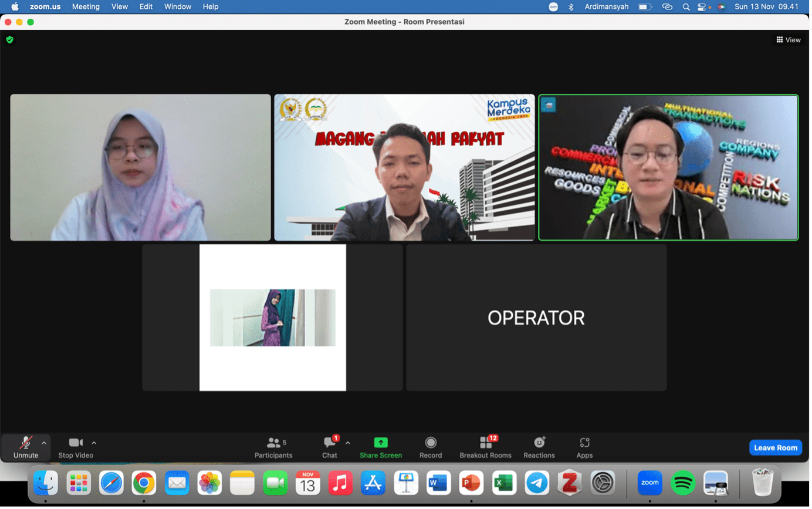Select the OPERATOR participant tile

click(x=536, y=318)
